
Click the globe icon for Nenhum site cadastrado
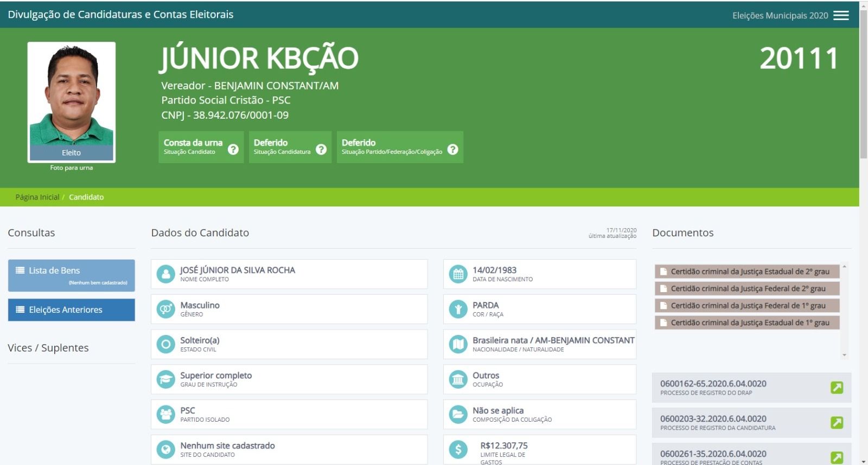point(165,449)
